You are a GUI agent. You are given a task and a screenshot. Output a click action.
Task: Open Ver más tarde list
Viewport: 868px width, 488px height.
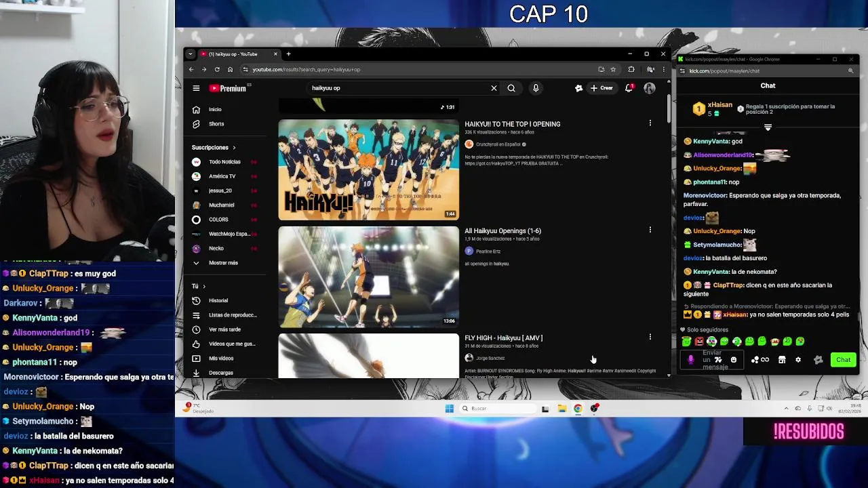click(x=224, y=329)
